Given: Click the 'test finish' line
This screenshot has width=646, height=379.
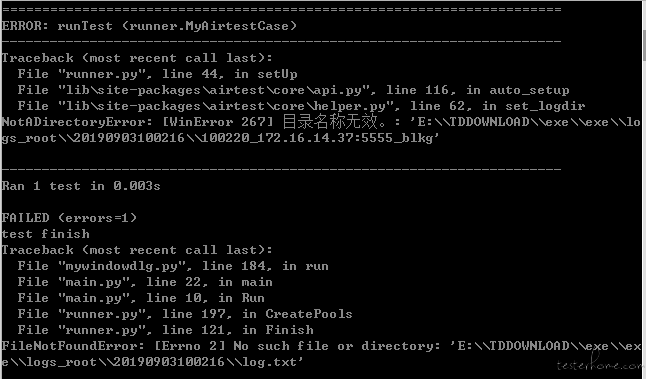Looking at the screenshot, I should point(45,234).
